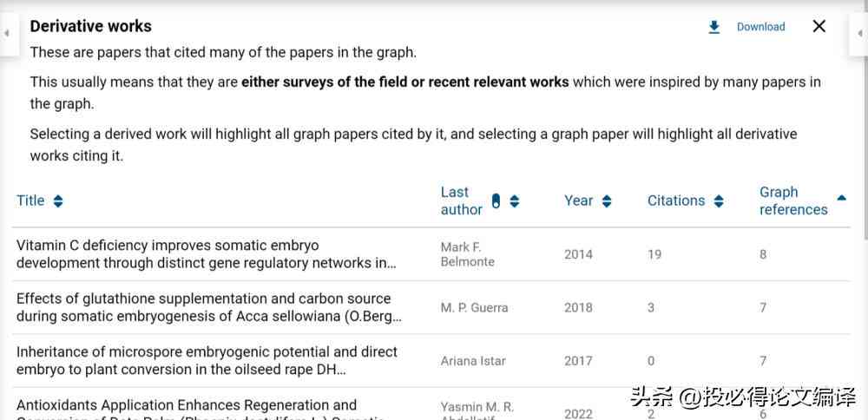Expand right side panel arrow
868x420 pixels.
[x=861, y=34]
